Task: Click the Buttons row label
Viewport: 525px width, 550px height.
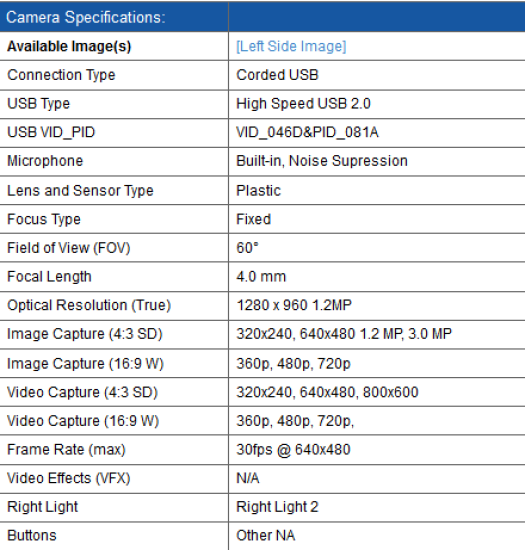Action: 32,536
